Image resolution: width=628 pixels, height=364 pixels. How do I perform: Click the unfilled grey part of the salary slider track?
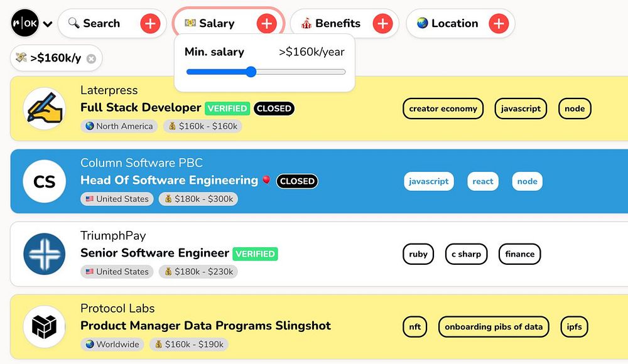[300, 72]
